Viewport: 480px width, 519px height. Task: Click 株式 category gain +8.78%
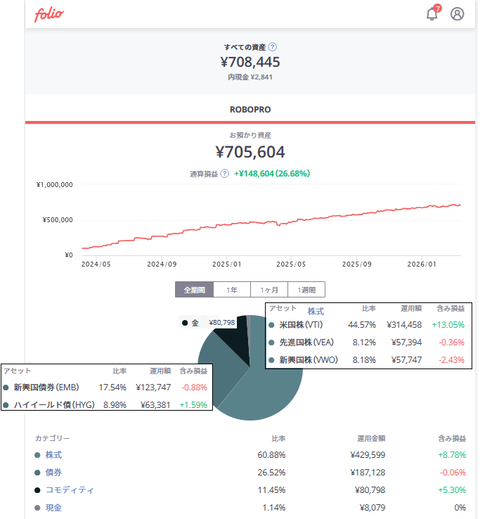(x=452, y=455)
